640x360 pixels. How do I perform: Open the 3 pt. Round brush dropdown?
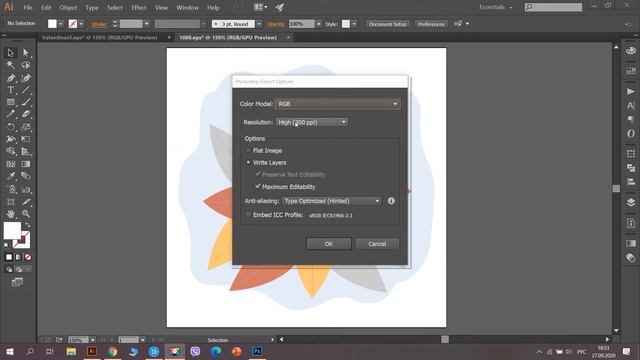tap(258, 24)
